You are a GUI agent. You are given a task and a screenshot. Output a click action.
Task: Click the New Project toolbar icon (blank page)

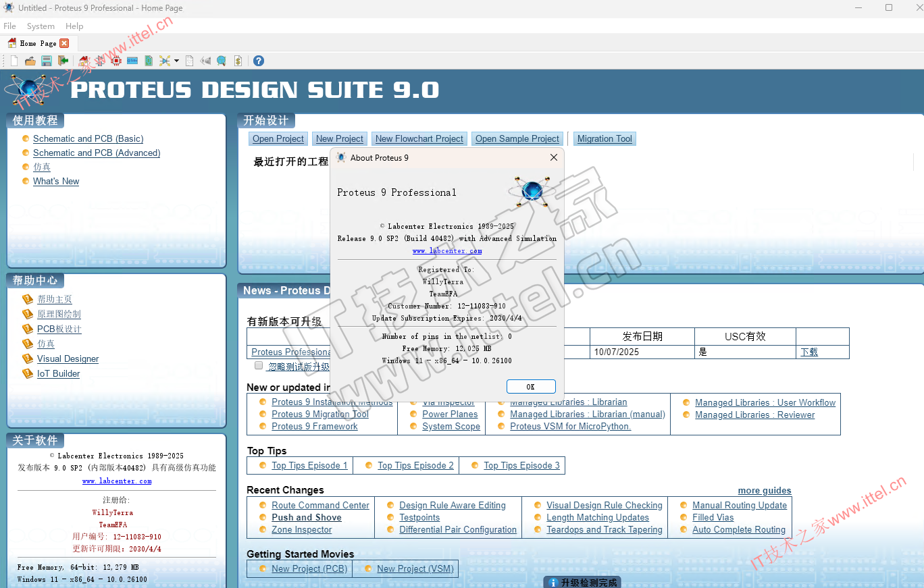14,61
